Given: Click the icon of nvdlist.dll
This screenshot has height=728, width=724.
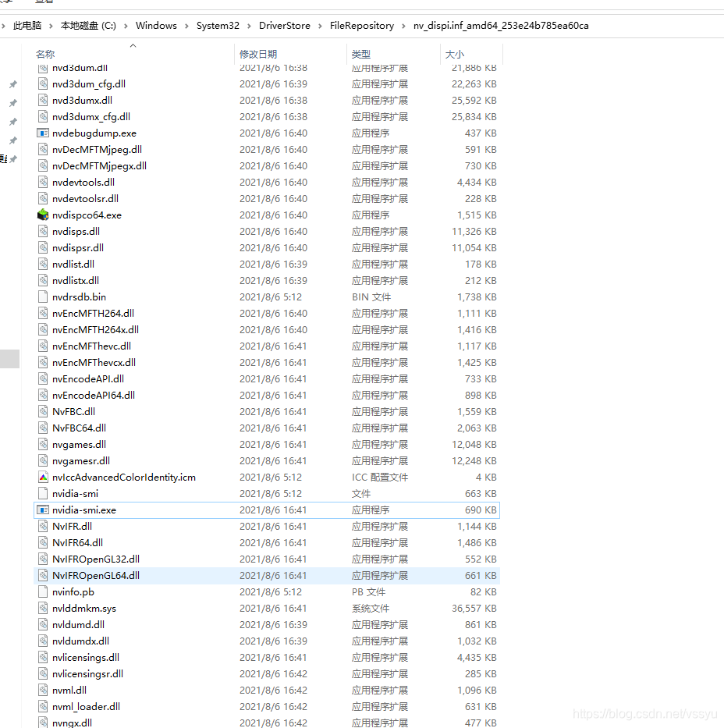Looking at the screenshot, I should click(43, 265).
